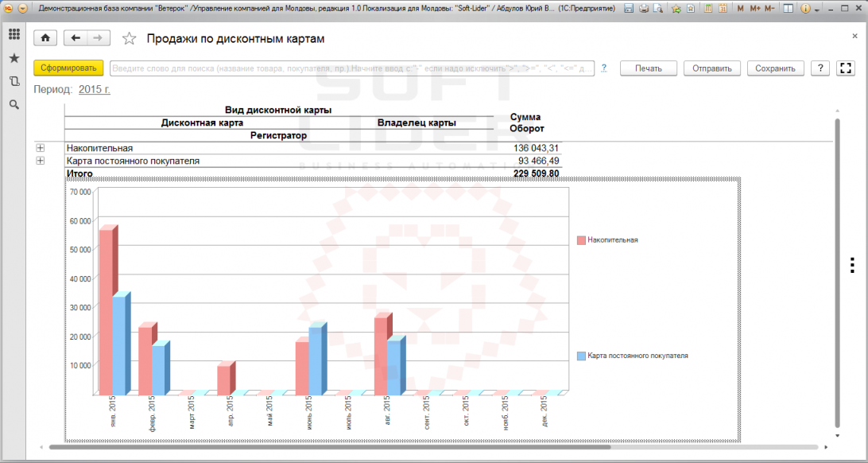Click the Сформировать button
Screen dimensions: 868x463
tap(68, 68)
